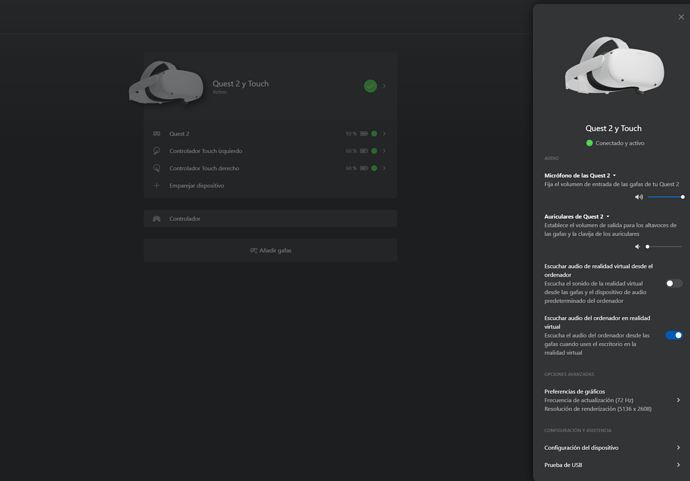The width and height of the screenshot is (690, 481).
Task: Click the plus icon for Emparejar dispositivo
Action: [156, 186]
